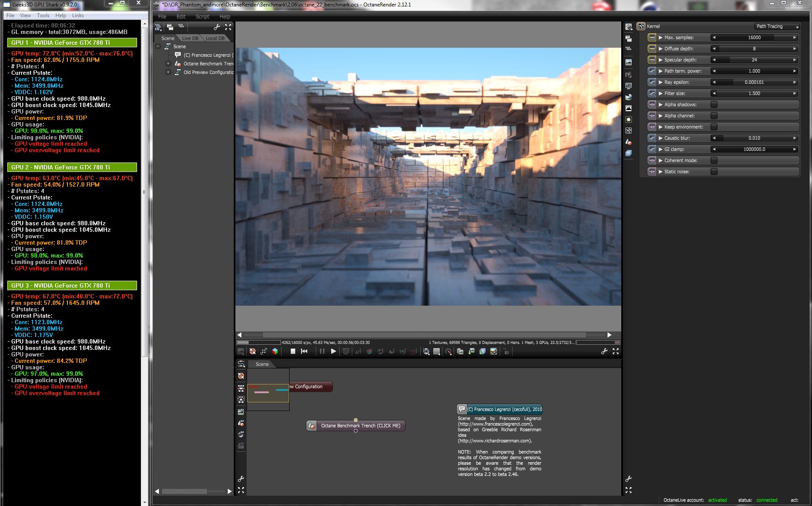Toggle the Keep environment checkbox

(x=714, y=127)
